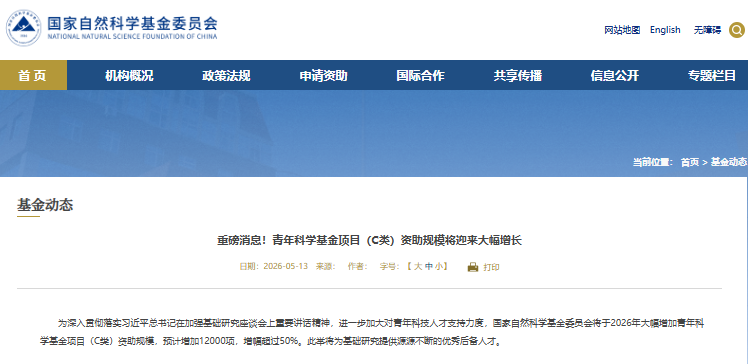Open the 信息公开 navigation menu
This screenshot has width=748, height=364.
click(614, 75)
